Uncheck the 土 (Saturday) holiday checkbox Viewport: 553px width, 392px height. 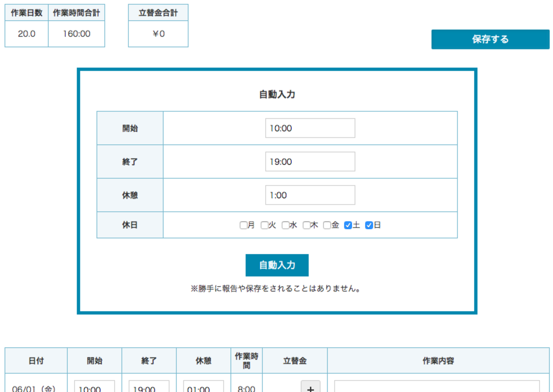347,225
